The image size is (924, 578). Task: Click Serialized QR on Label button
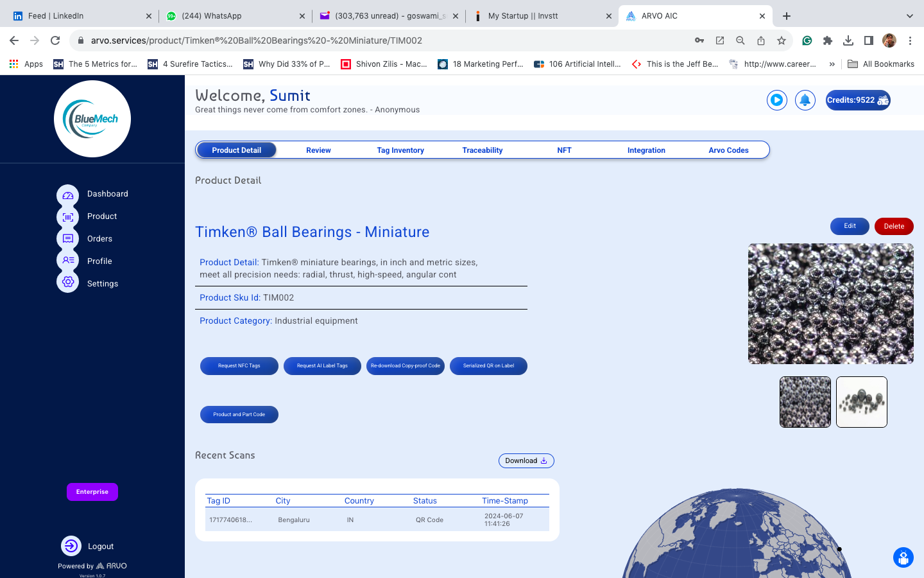coord(488,366)
